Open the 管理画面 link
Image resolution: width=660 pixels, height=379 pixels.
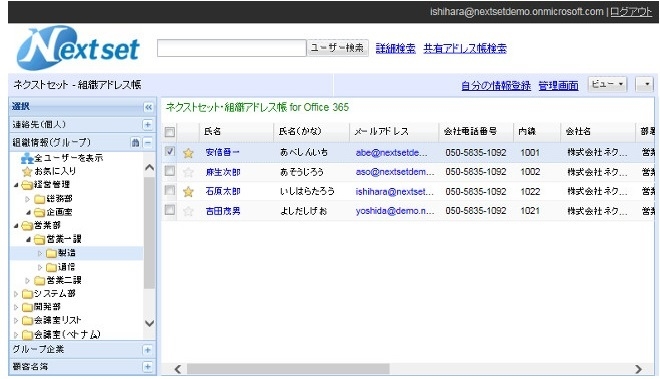(x=558, y=85)
